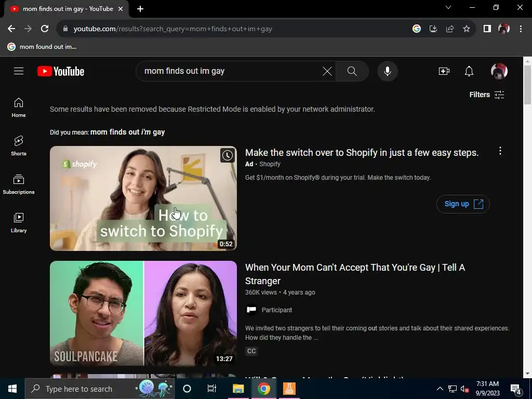532x399 pixels.
Task: Click the muted volume tray icon
Action: tap(464, 389)
